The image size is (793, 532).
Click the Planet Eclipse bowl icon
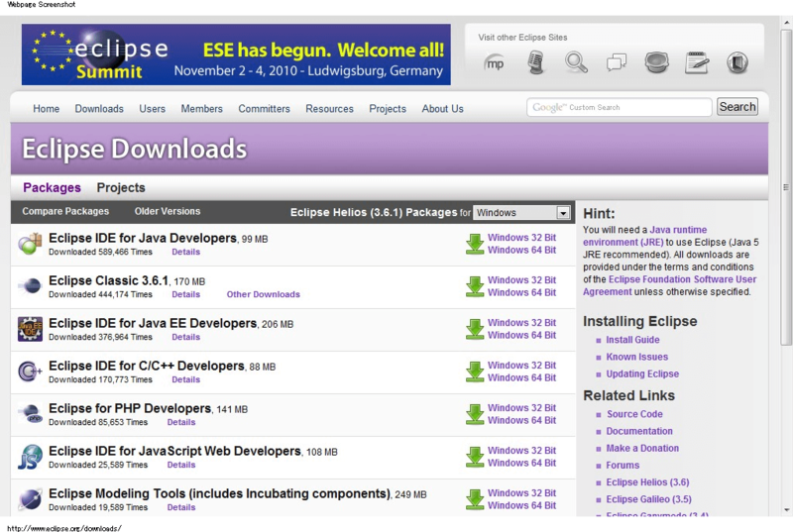[656, 62]
